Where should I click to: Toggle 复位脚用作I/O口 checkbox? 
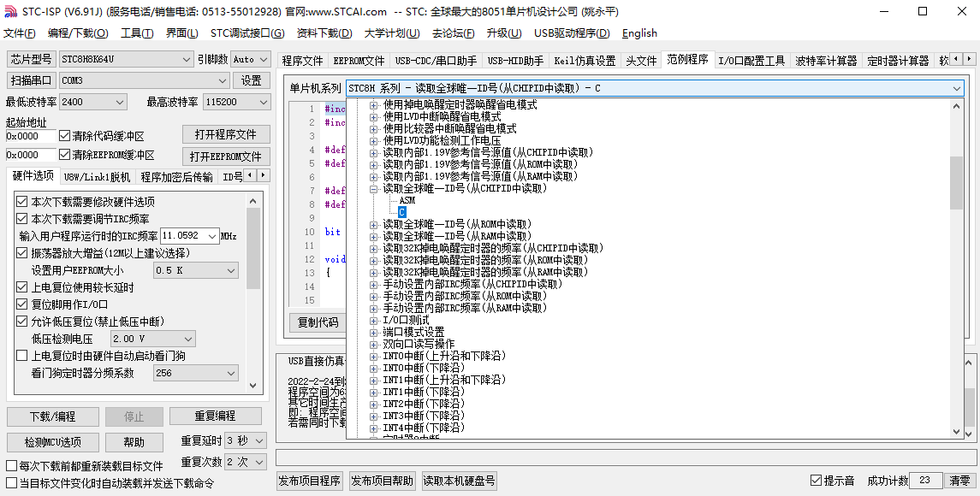click(x=22, y=304)
